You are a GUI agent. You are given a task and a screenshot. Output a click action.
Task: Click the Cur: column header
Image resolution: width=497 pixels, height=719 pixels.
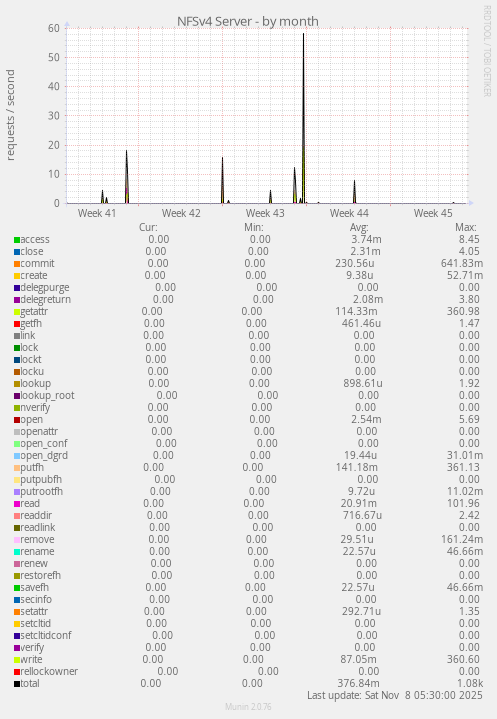click(x=148, y=227)
